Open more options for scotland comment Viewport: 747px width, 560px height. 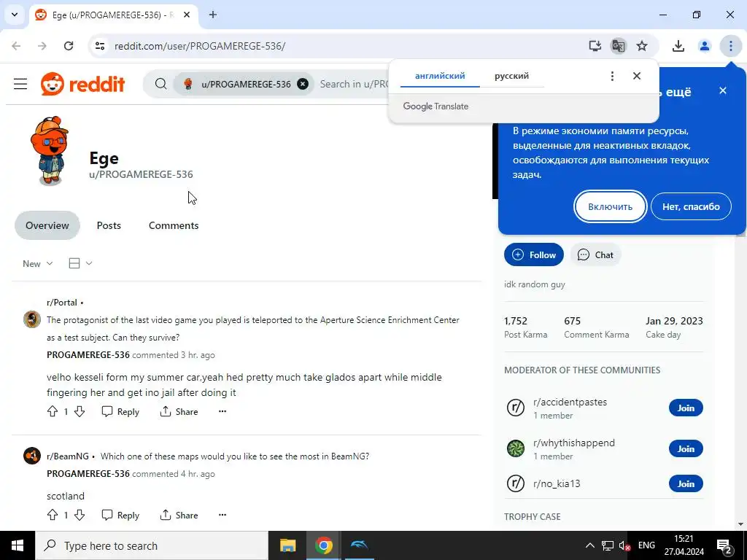pos(222,515)
